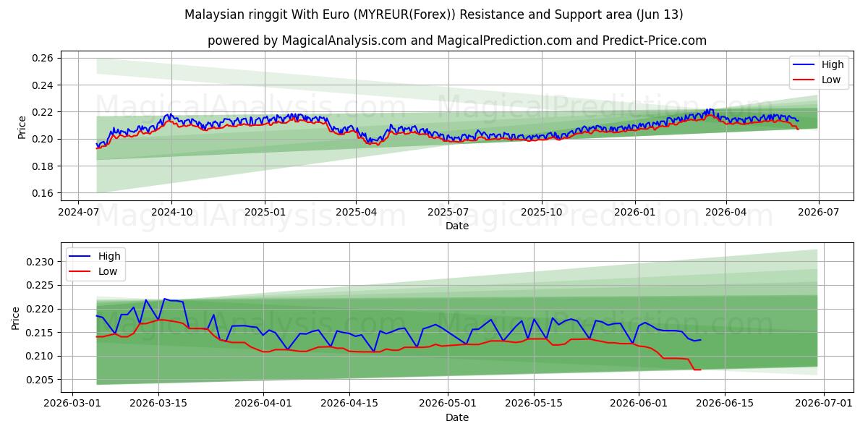The width and height of the screenshot is (868, 434).
Task: Click the 0.26 tick on top price axis
Action: [44, 58]
